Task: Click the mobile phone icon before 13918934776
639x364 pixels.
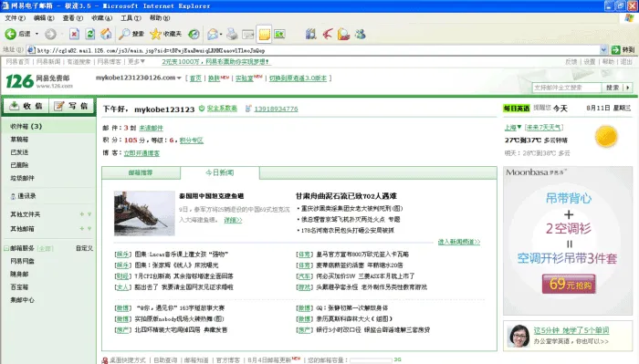Action: coord(247,109)
